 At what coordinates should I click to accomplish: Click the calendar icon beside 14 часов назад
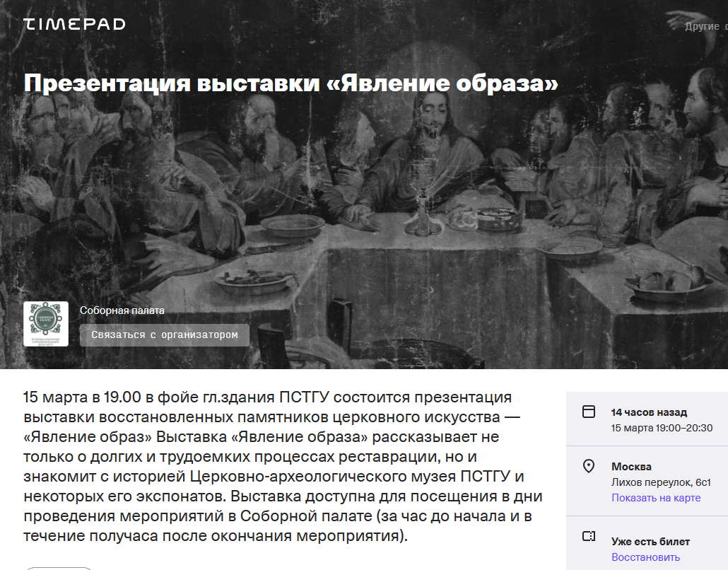tap(589, 412)
